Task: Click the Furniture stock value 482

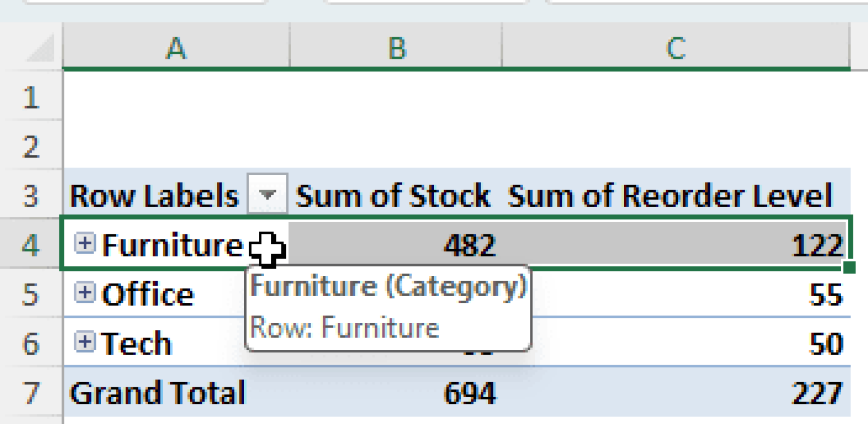Action: click(469, 244)
